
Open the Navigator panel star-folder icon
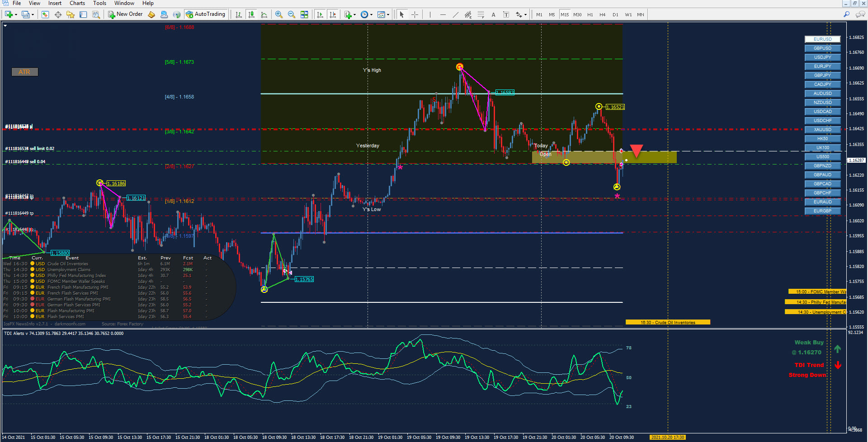[x=71, y=14]
